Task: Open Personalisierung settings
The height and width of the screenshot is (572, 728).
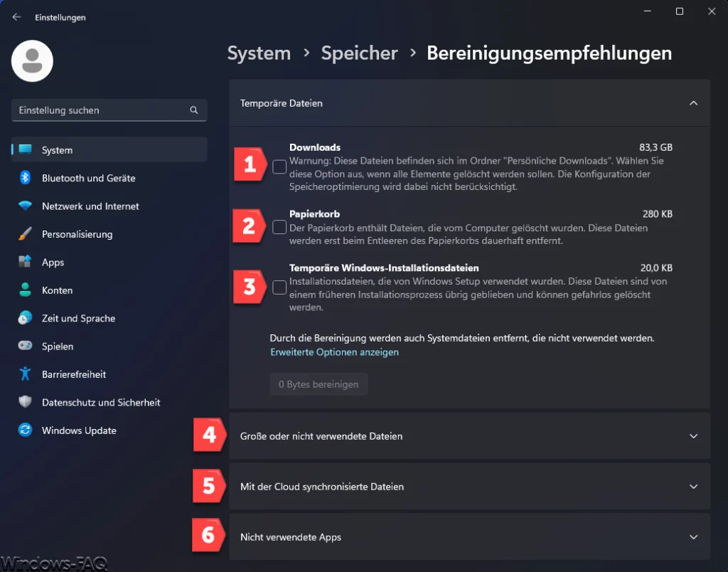Action: click(x=109, y=234)
